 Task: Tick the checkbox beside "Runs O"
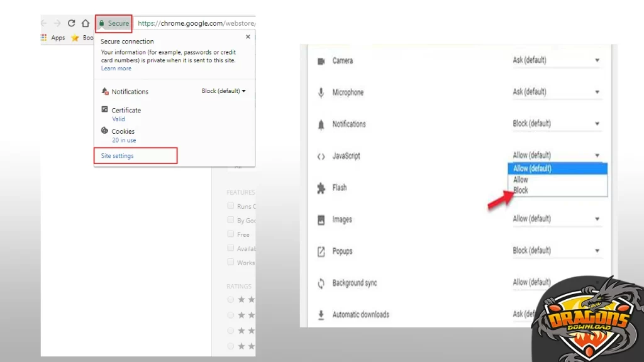tap(231, 206)
